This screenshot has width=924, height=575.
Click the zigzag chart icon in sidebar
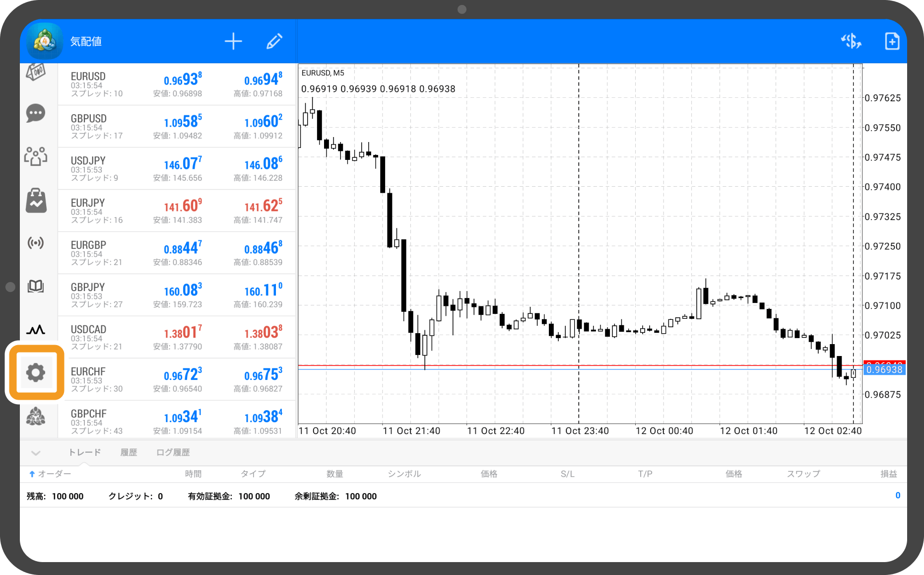point(36,329)
